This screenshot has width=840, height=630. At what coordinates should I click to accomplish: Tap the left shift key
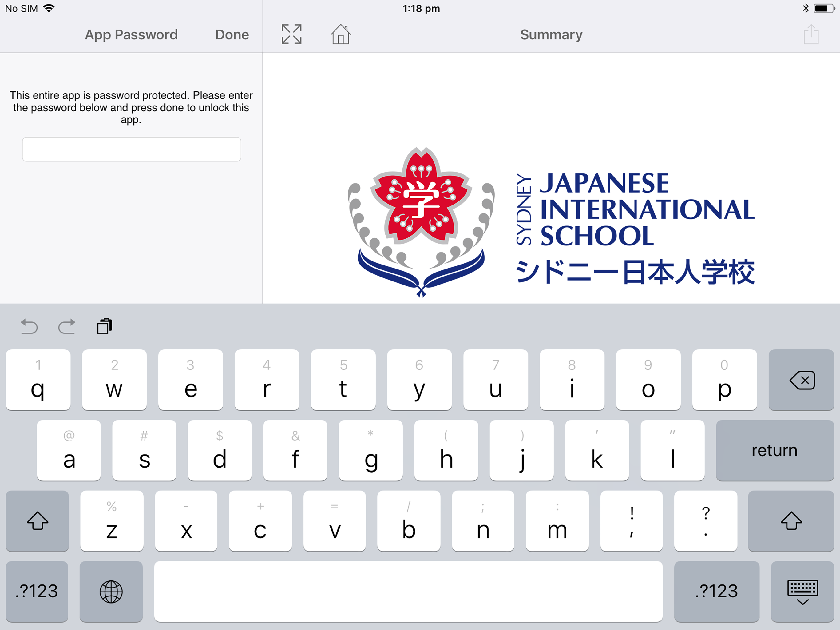(x=37, y=521)
